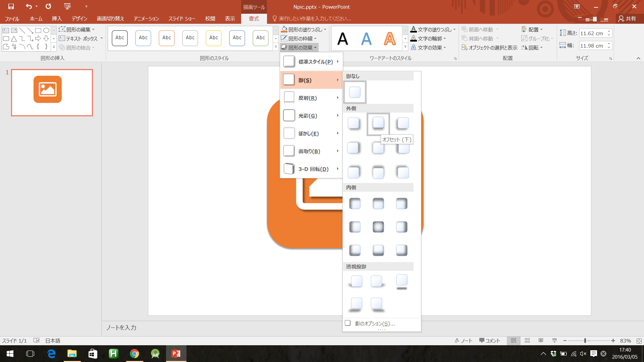Select the 'No shadow' preset under 影なし
Image resolution: width=644 pixels, height=362 pixels.
355,92
